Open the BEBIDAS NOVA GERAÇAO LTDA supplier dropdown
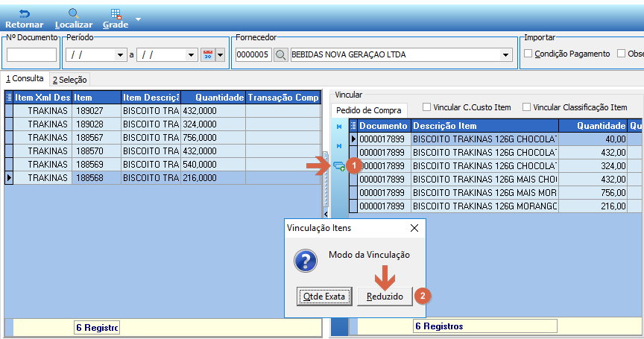This screenshot has width=644, height=339. tap(505, 54)
